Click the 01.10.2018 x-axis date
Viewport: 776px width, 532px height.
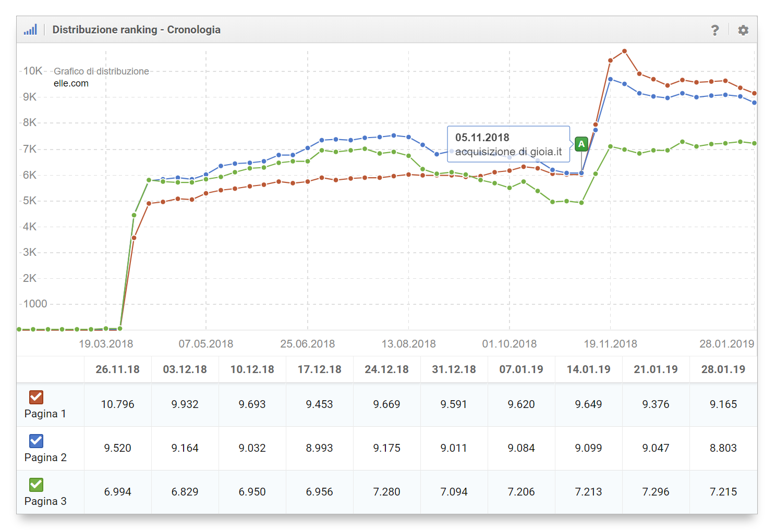coord(510,344)
